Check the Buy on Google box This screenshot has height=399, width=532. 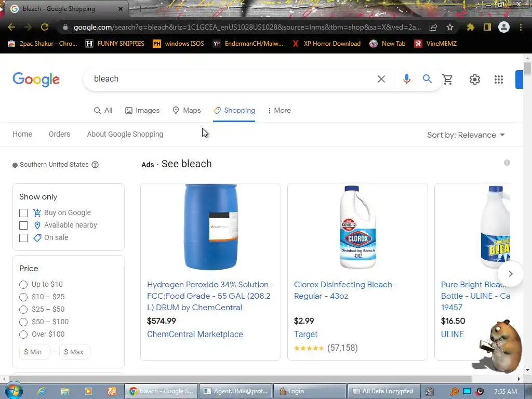(x=23, y=213)
